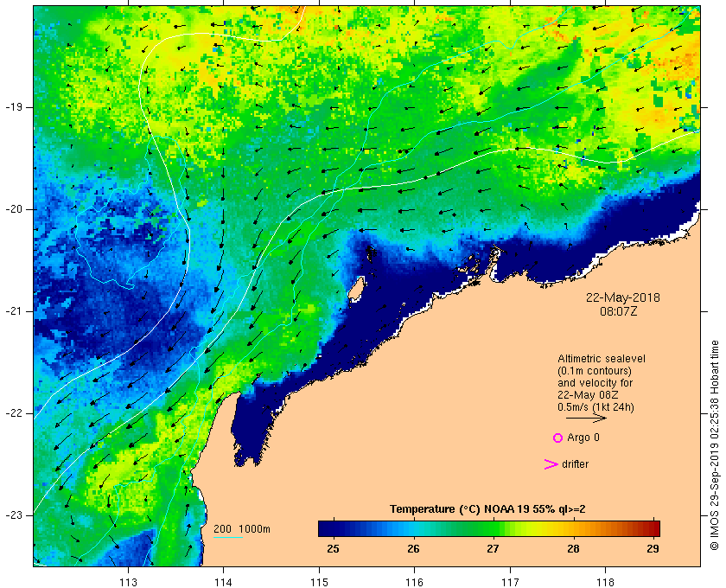The height and width of the screenshot is (588, 726).
Task: Click the date label 22-May-2018
Action: point(623,297)
